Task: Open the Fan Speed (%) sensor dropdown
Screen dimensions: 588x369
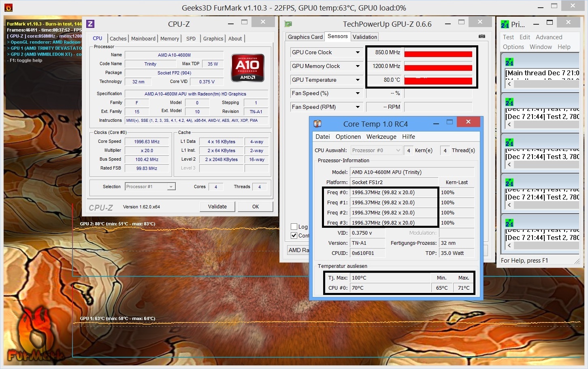Action: 358,93
